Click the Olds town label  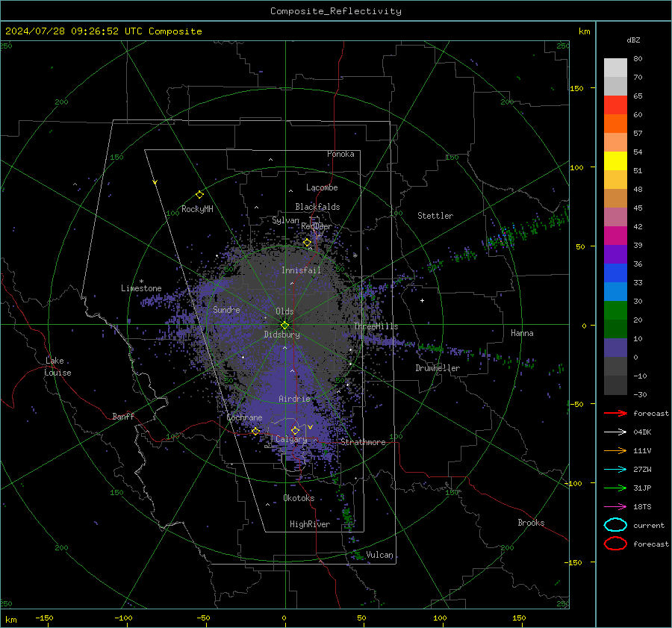(284, 311)
